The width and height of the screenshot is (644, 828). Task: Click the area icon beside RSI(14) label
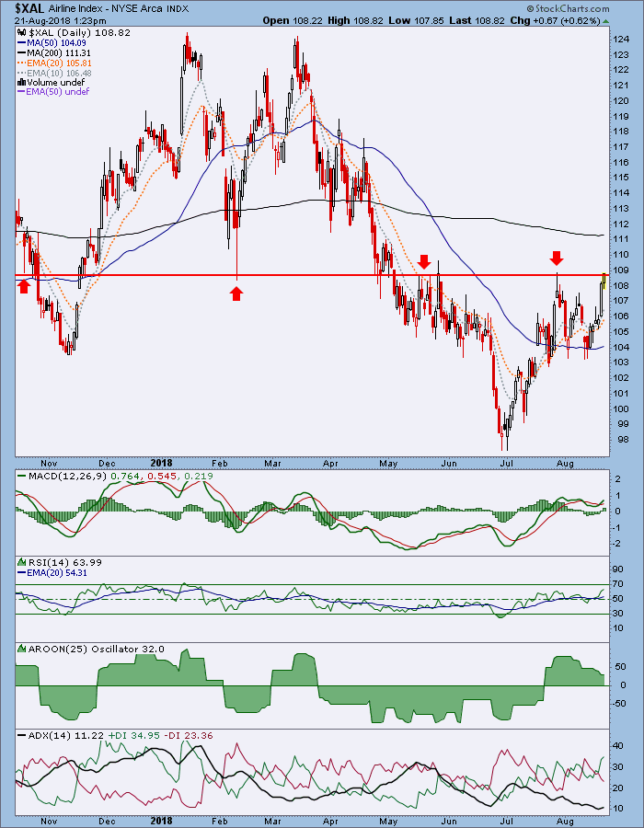point(21,562)
